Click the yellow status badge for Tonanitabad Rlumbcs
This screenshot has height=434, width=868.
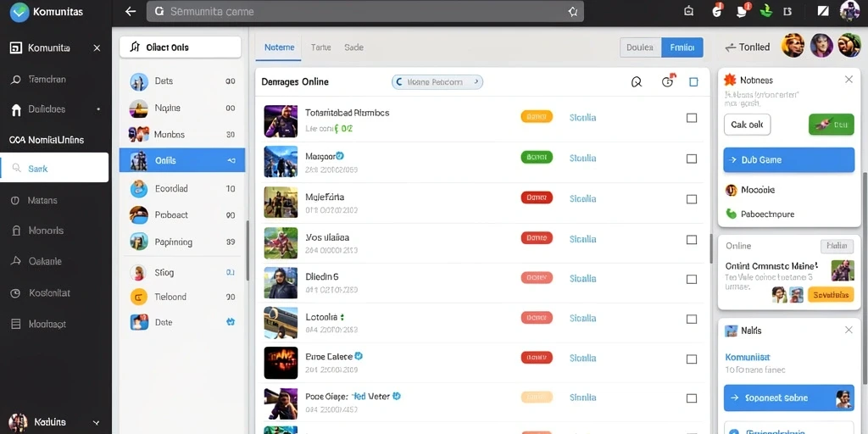537,117
